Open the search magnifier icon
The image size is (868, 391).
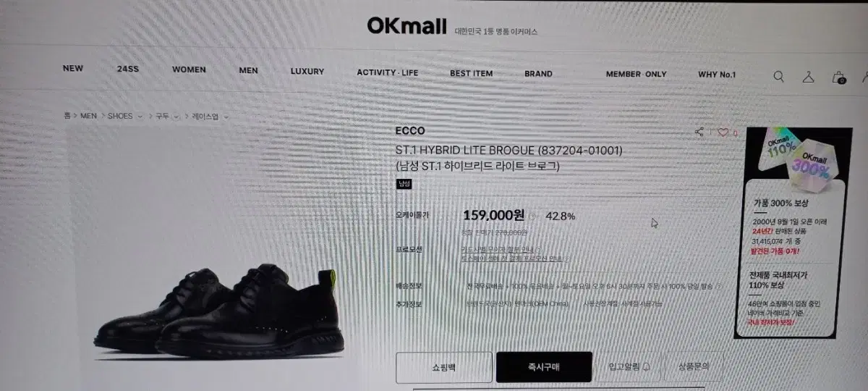coord(778,77)
